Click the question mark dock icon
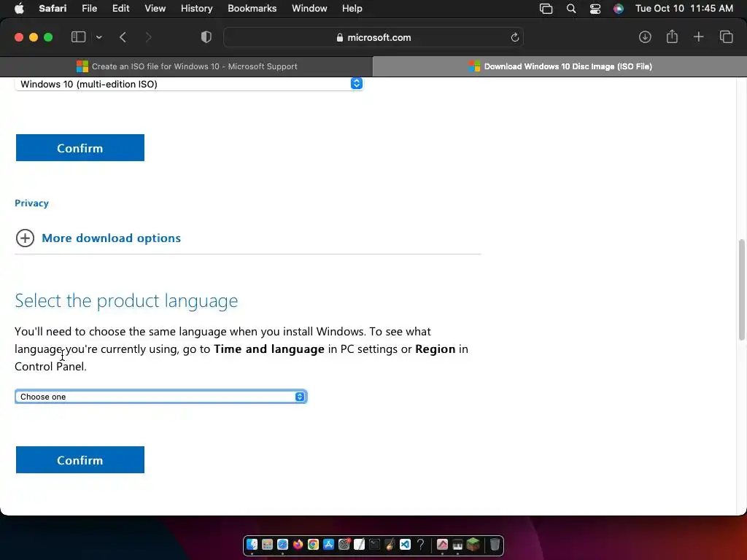Screen dimensions: 747x560 (420, 544)
